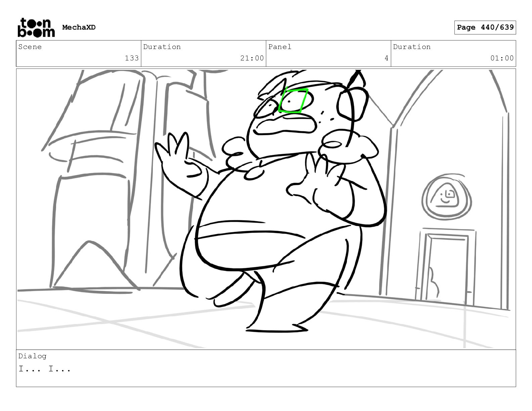
Task: Click the Toon Boom logo
Action: (36, 27)
